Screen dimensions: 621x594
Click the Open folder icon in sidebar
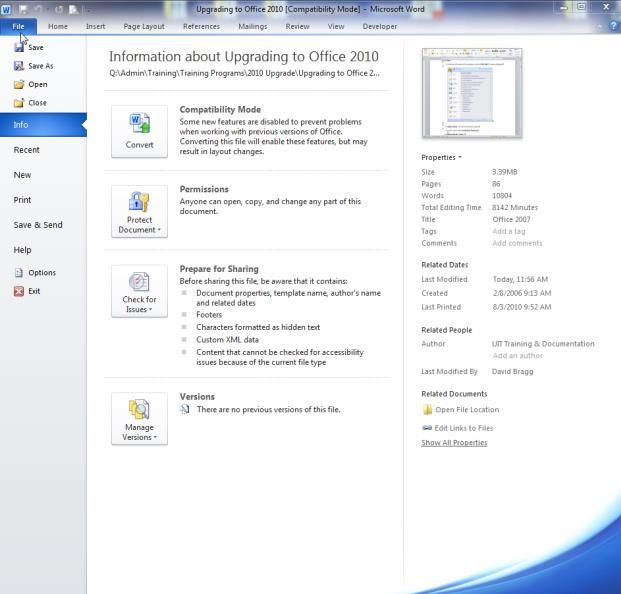(19, 84)
